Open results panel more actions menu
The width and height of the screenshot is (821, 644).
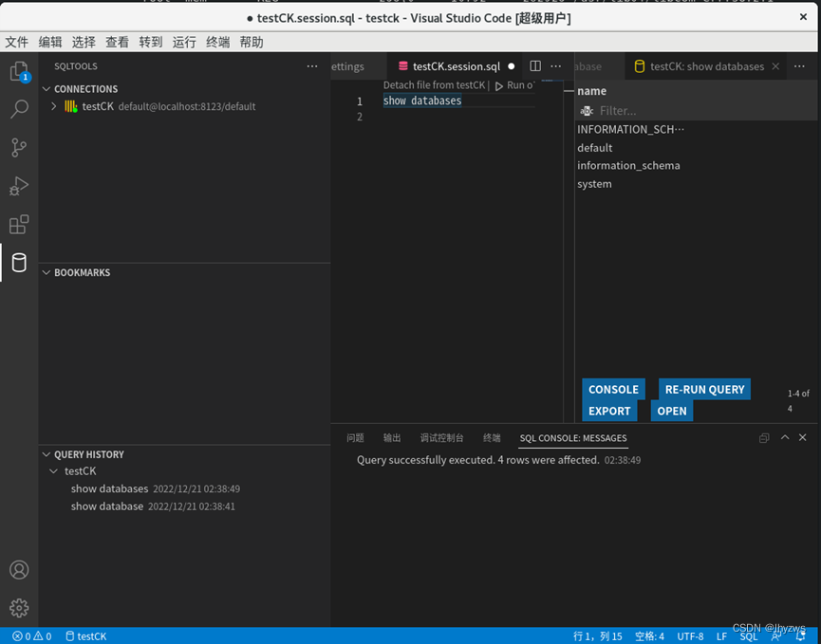799,66
